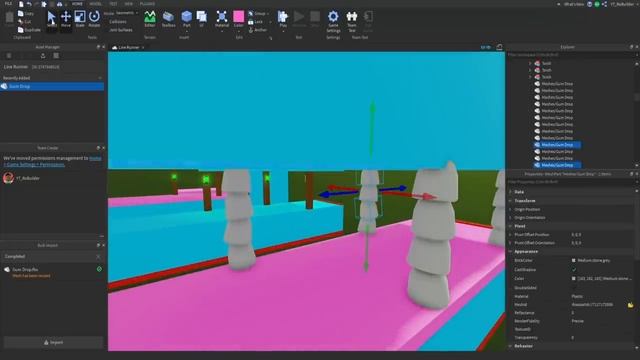Click the YT_ReBuilder user in Team Create
The height and width of the screenshot is (360, 640).
coord(21,178)
